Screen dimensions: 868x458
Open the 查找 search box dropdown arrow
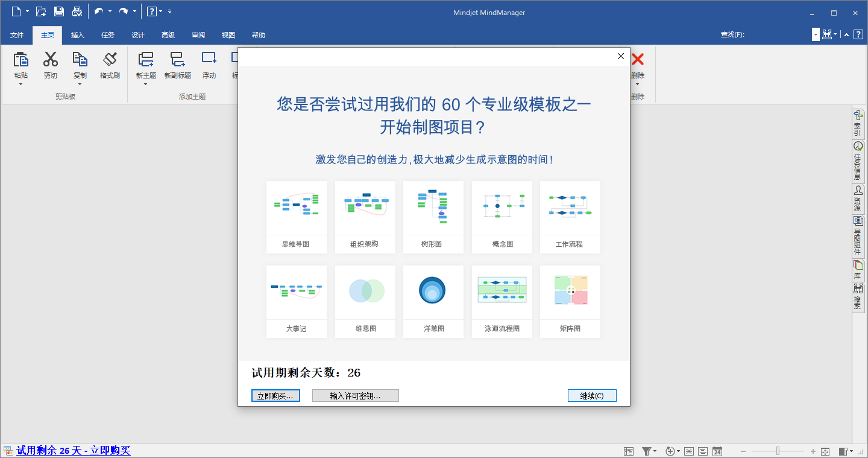tap(816, 35)
